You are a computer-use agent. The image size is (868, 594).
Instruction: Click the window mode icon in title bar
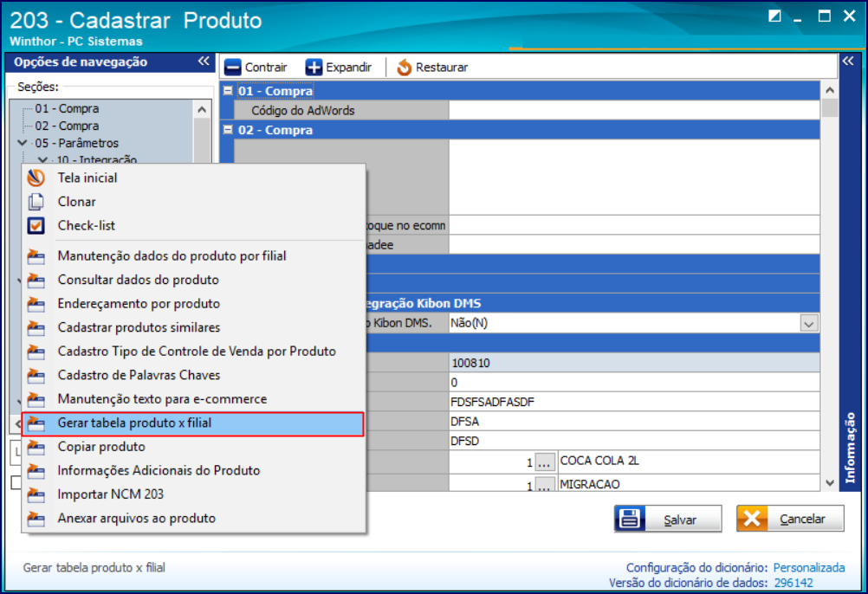point(774,16)
